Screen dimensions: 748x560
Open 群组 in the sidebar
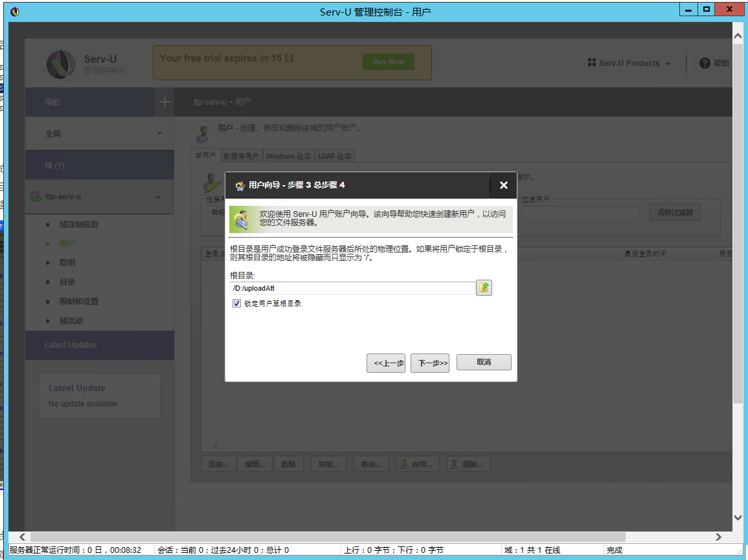67,263
